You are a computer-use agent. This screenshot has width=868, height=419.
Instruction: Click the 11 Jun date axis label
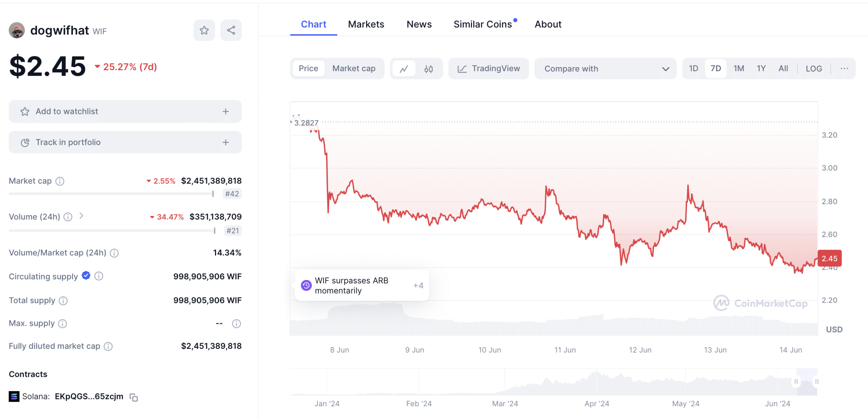[565, 350]
